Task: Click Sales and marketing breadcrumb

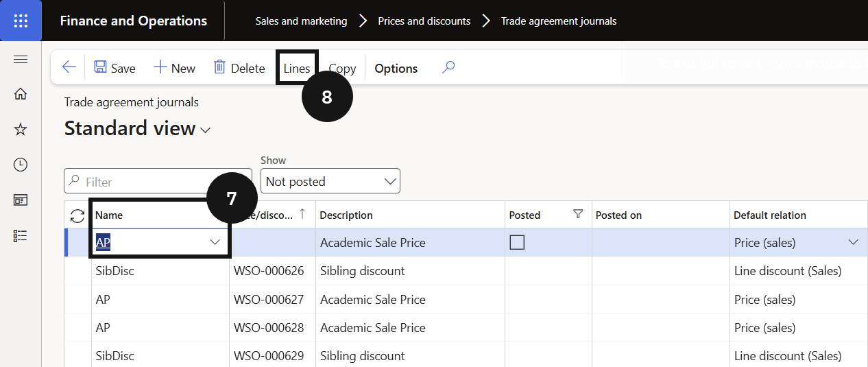Action: (301, 21)
